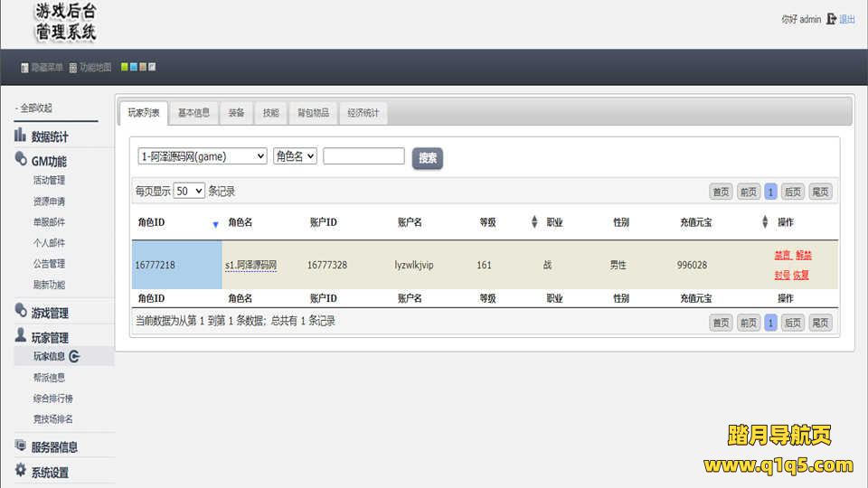Click the 数据统计 bar chart icon
This screenshot has height=488, width=868.
(x=20, y=136)
